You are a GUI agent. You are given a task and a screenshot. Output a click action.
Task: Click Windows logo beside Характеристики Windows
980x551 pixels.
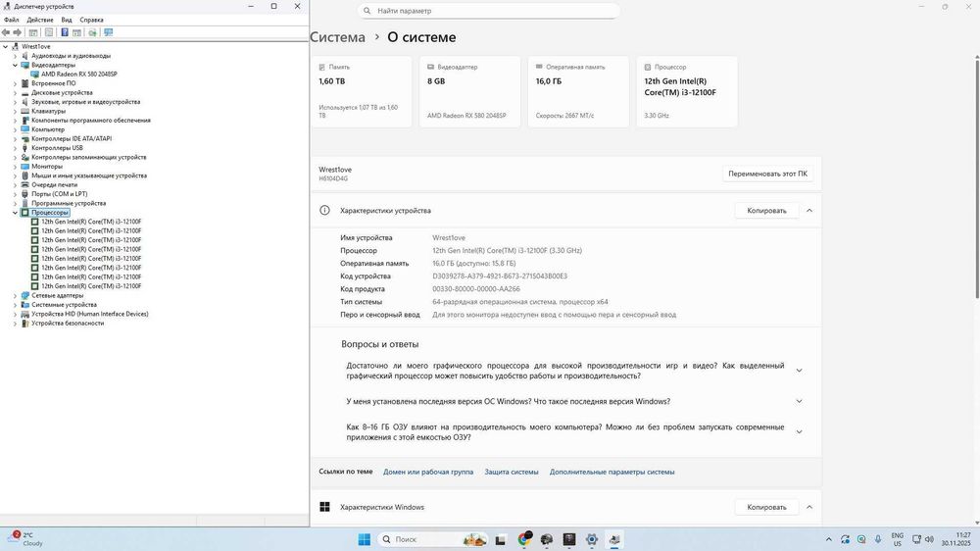tap(324, 507)
